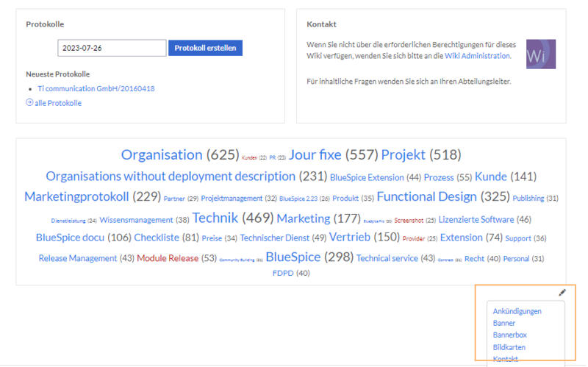
Task: Click the FDPD tag
Action: tap(282, 274)
